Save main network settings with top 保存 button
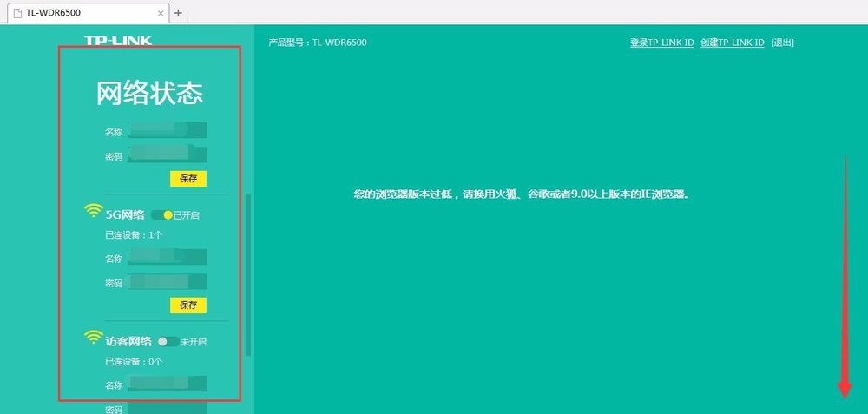 point(188,179)
